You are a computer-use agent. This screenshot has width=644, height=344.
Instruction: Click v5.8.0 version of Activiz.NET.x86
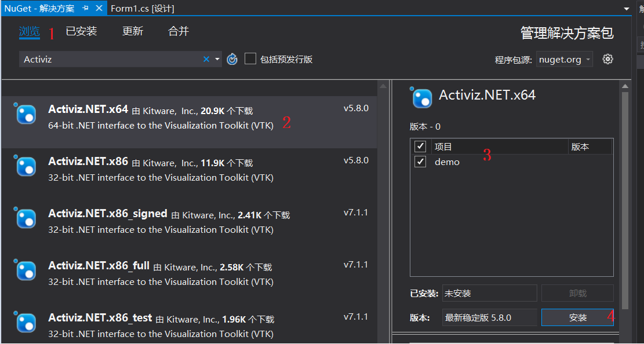pyautogui.click(x=356, y=160)
